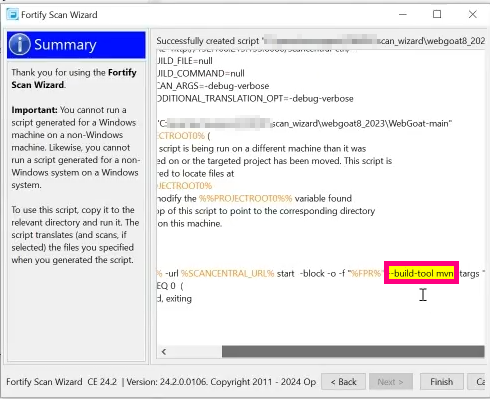Click the CAN_ARGS=-debug-verbose line
Screen dimensions: 490x399
(213, 86)
